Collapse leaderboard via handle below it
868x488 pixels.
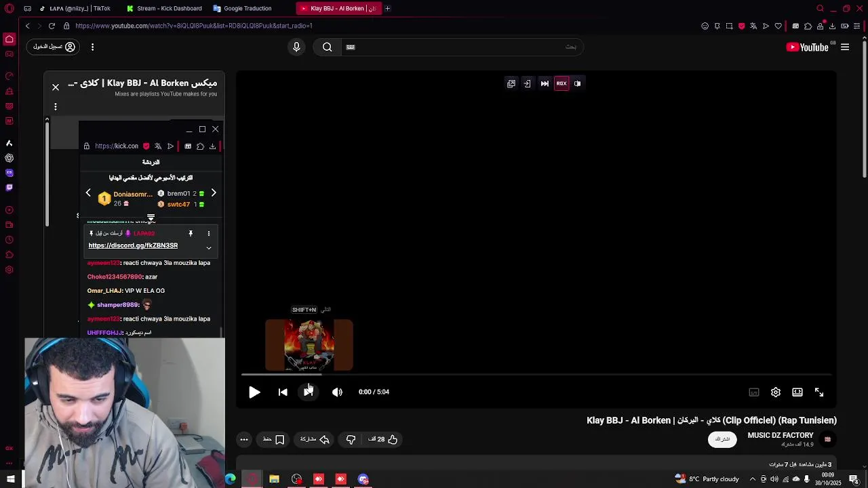pyautogui.click(x=151, y=218)
